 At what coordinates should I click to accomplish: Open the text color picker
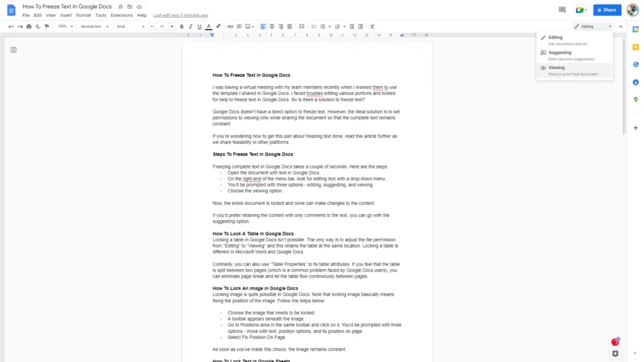pos(209,26)
